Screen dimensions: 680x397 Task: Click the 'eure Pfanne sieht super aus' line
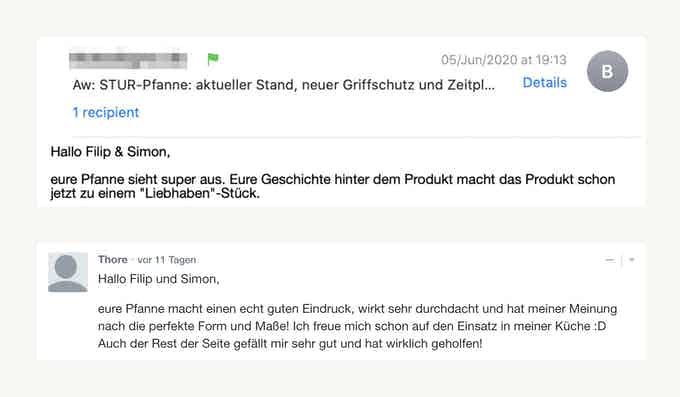click(x=333, y=179)
